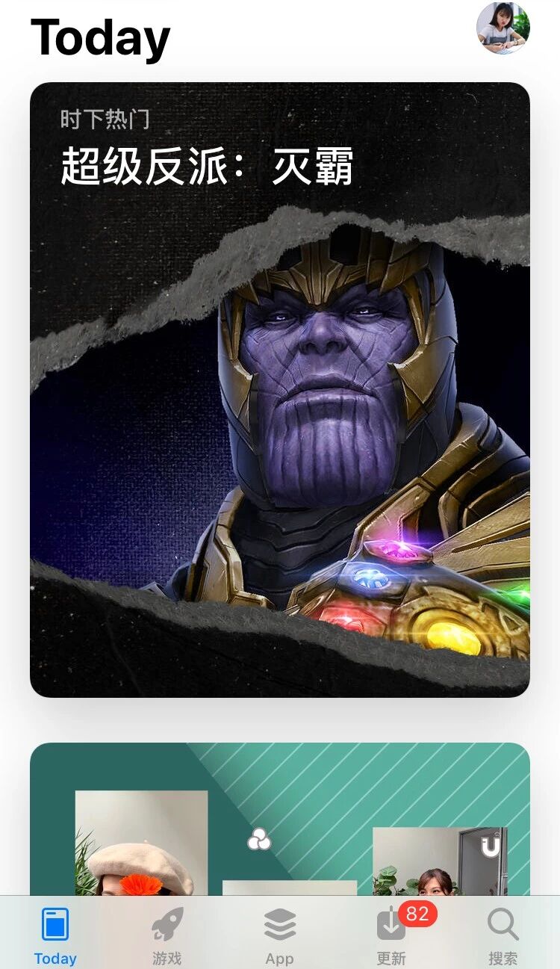
Task: Tap the magnifying glass 搜索 icon
Action: [503, 924]
